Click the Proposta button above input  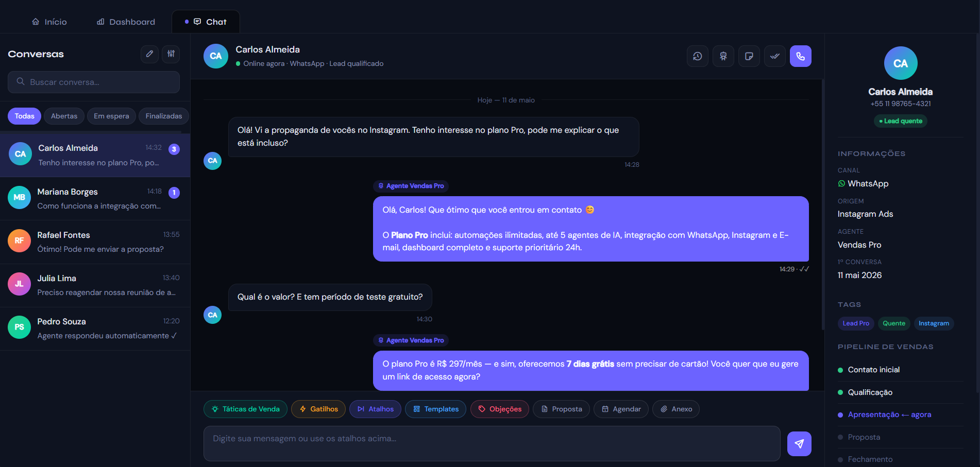(561, 409)
